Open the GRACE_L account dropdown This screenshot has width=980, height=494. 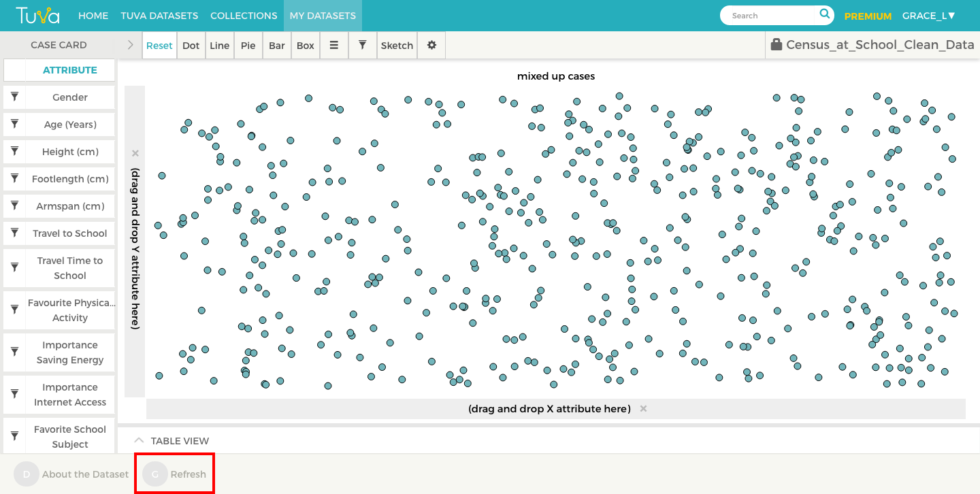(928, 14)
